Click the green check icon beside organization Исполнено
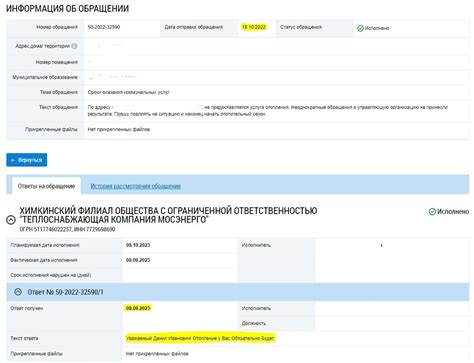 [x=432, y=211]
